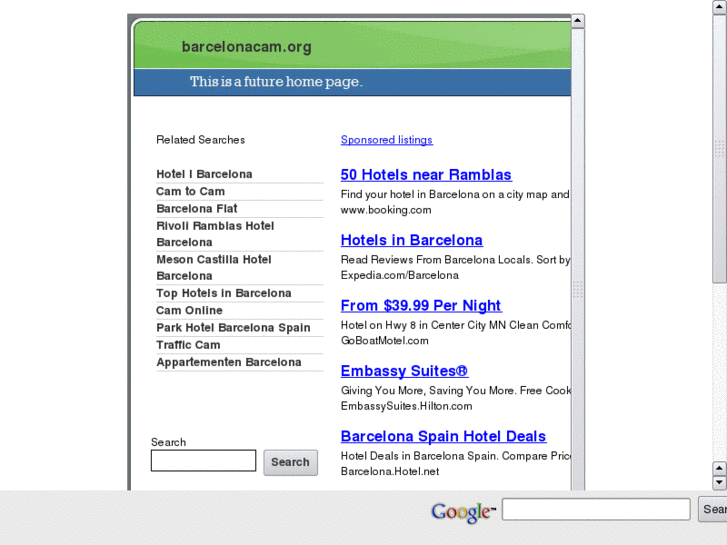Select Traffic Cam related search
Viewport: 727px width, 545px height.
188,345
